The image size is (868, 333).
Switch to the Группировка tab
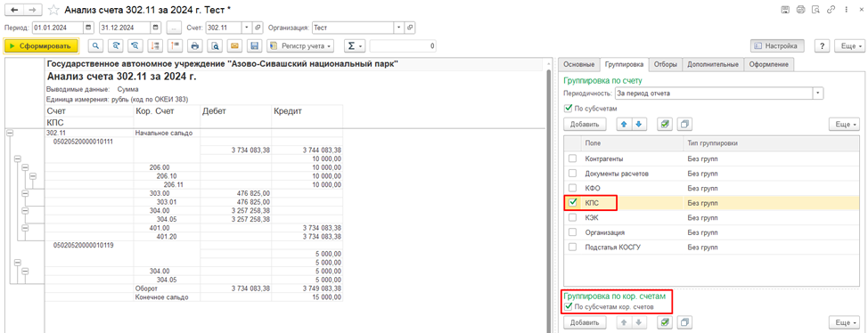(x=625, y=64)
